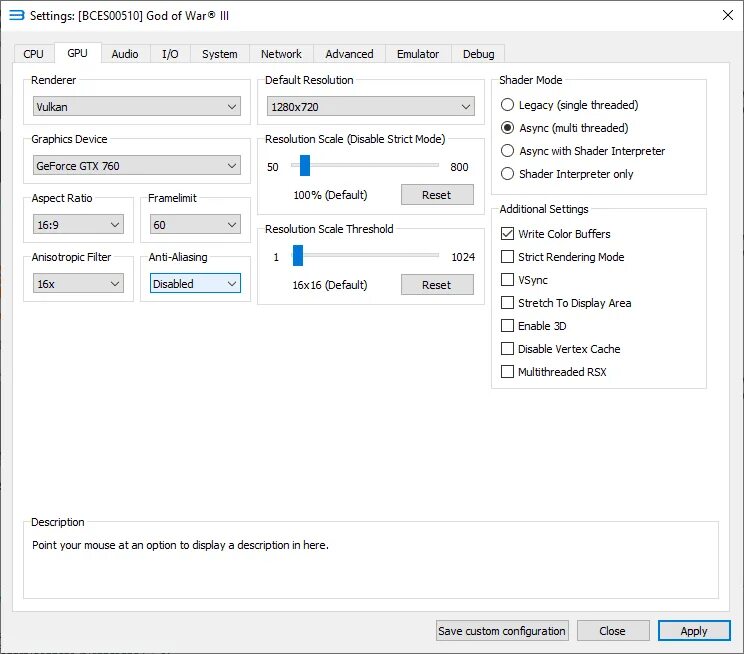Enable Multithreaded RSX checkbox
The width and height of the screenshot is (744, 654).
click(x=554, y=372)
